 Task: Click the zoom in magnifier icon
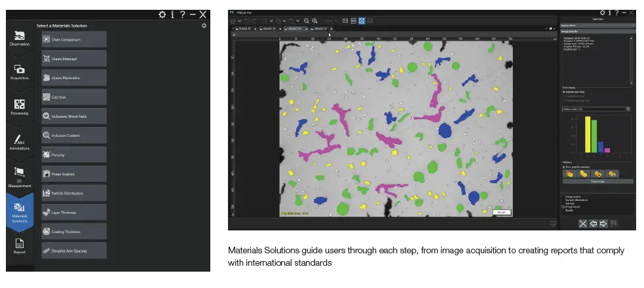[x=315, y=21]
